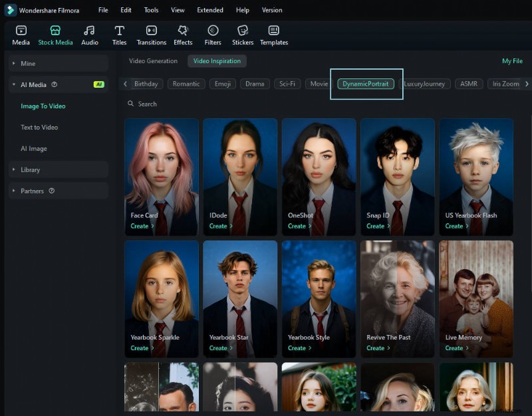Open the Tools menu

[x=151, y=10]
